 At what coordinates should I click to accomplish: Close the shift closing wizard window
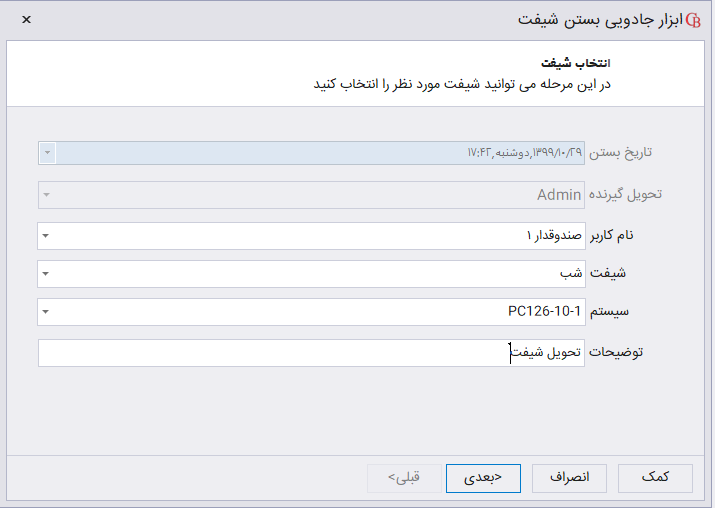click(x=26, y=20)
